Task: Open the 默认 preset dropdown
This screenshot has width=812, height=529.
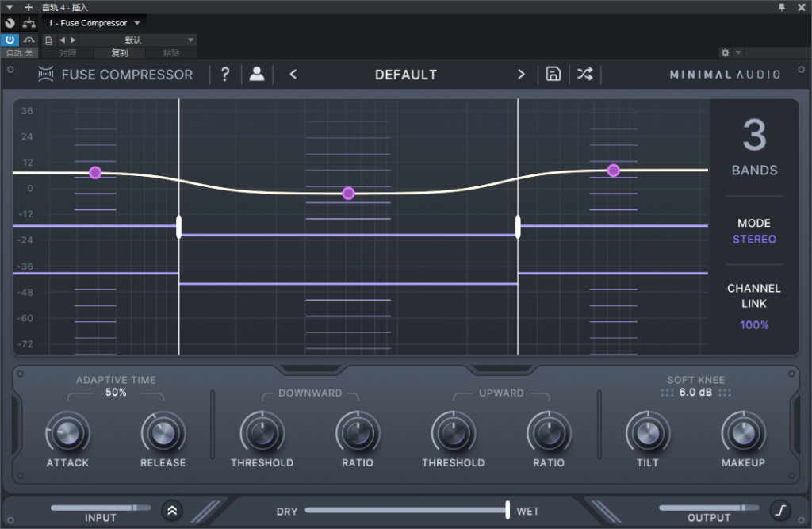Action: 138,40
